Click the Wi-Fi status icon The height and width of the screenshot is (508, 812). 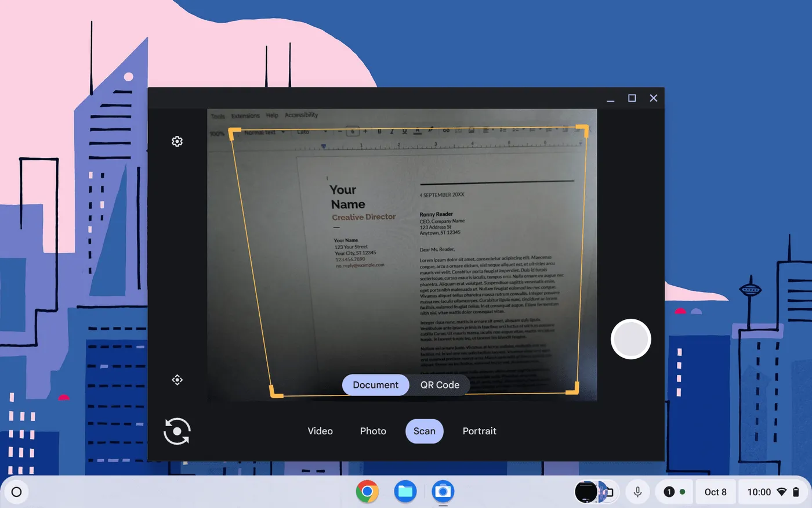point(782,492)
